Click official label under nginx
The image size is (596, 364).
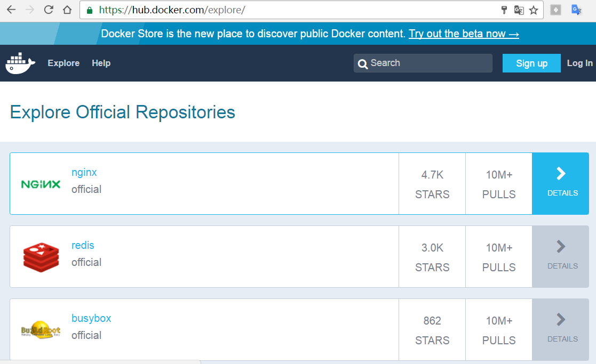pyautogui.click(x=86, y=189)
